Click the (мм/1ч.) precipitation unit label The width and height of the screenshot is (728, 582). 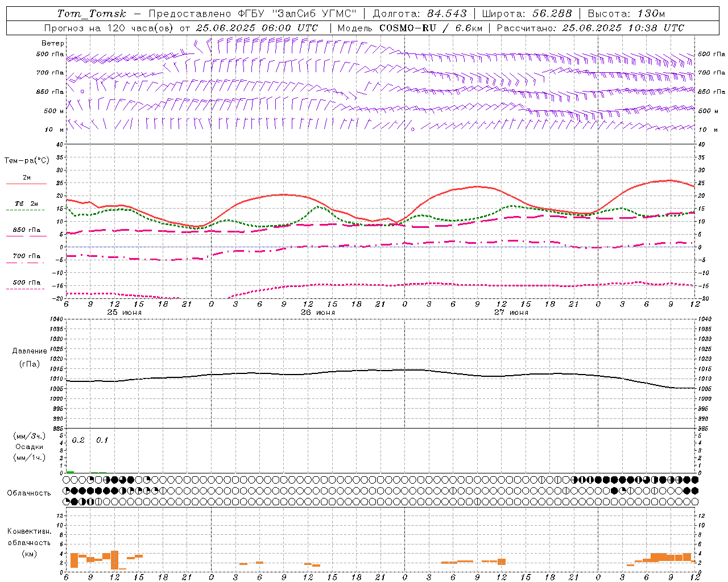point(30,458)
